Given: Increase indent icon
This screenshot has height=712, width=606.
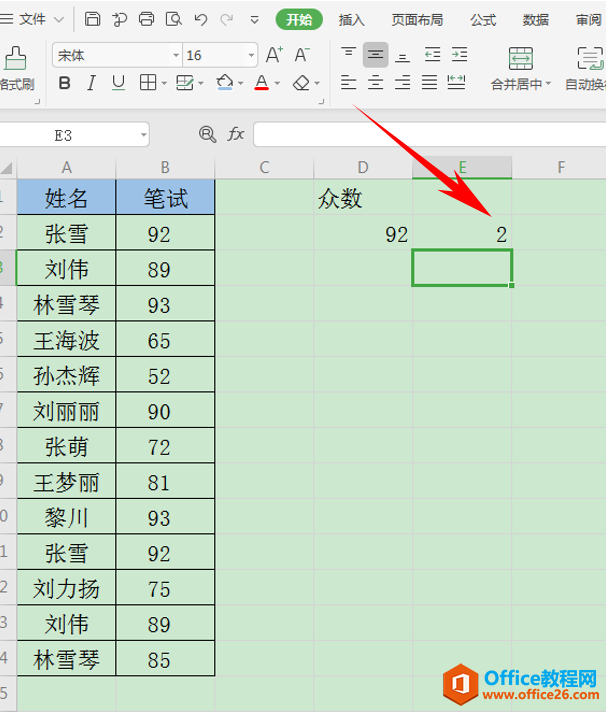Looking at the screenshot, I should point(459,54).
